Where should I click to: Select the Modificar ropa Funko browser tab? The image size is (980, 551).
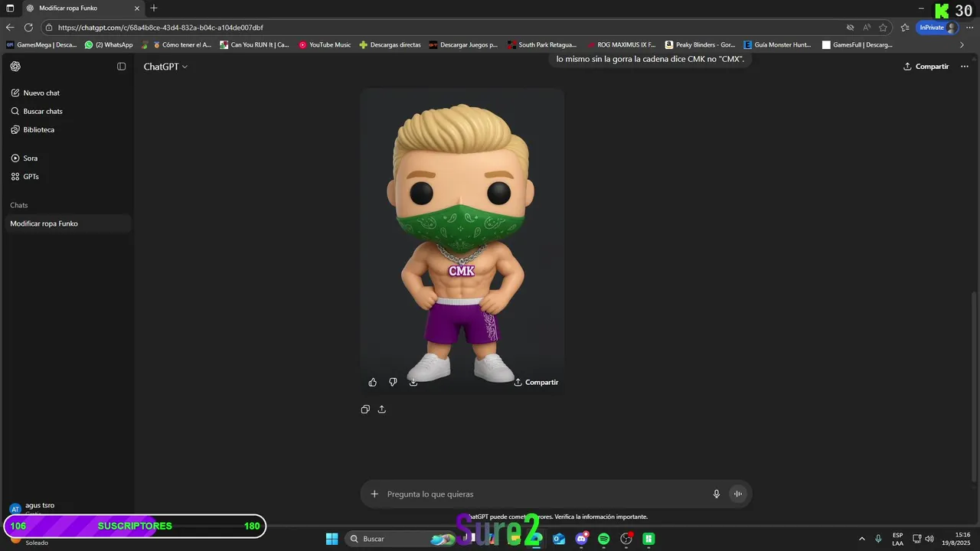83,8
